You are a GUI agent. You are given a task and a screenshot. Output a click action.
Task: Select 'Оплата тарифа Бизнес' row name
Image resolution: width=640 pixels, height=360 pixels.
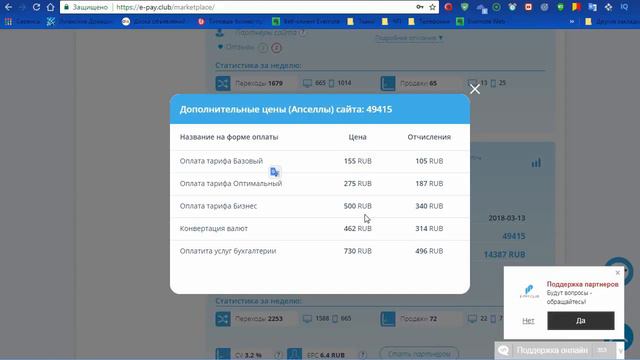[218, 206]
